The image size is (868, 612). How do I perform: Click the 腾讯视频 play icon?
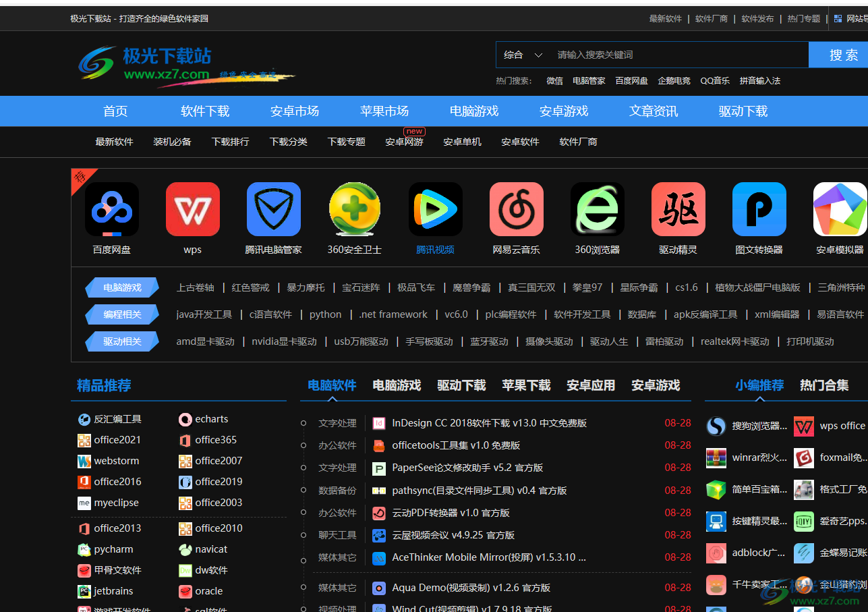436,209
